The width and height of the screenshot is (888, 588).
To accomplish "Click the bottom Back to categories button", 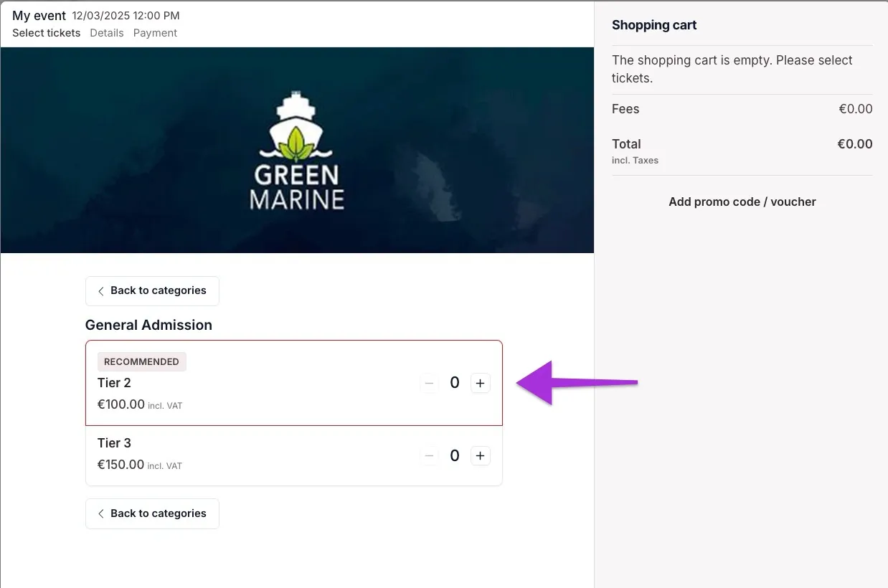I will point(152,513).
